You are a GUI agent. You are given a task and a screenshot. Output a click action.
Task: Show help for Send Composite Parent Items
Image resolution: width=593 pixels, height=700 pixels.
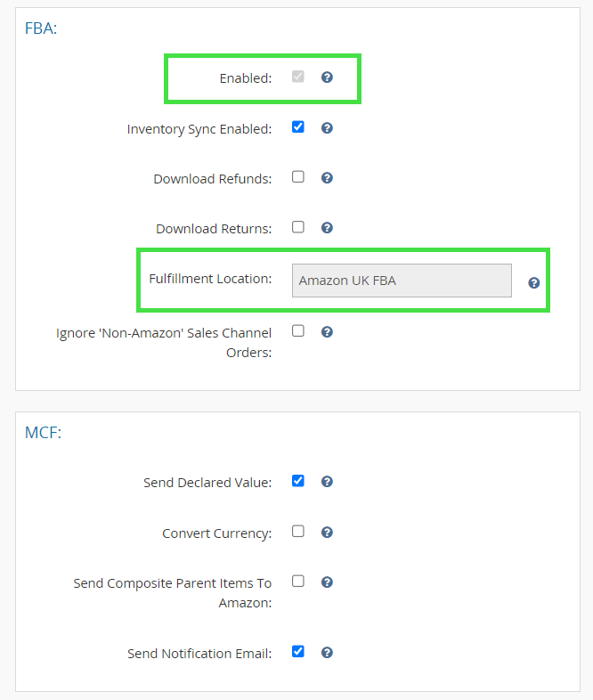(327, 582)
